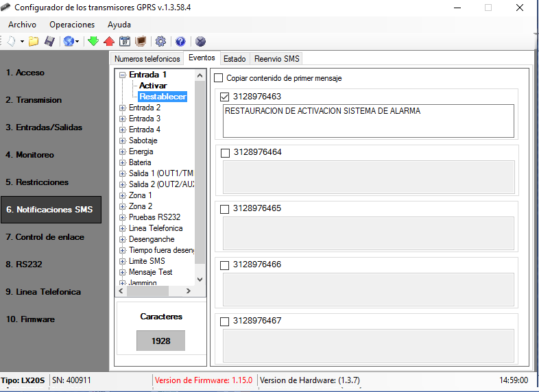
Task: Open 8. RS232 section
Action: tap(24, 265)
